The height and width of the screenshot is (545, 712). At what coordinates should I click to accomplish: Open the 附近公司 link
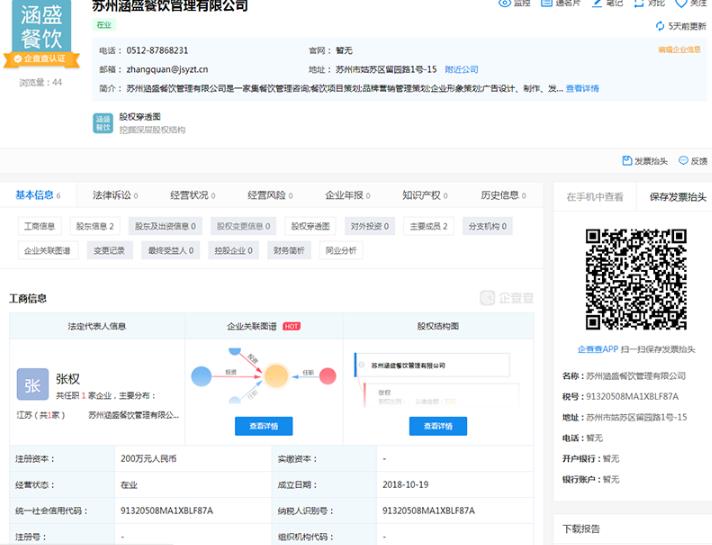point(461,69)
